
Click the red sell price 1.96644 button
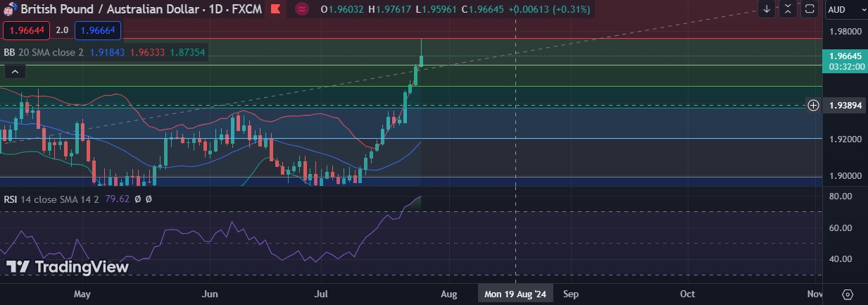(x=26, y=30)
